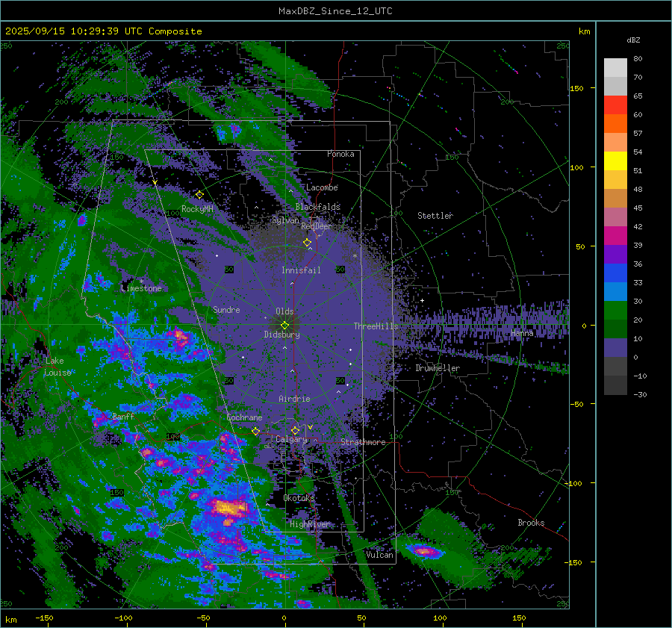
Task: Click the 'dBZ' legend heading
Action: pyautogui.click(x=633, y=40)
